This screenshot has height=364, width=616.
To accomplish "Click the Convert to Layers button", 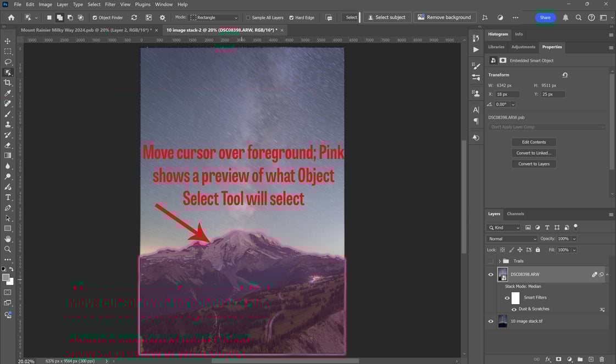I will (x=534, y=164).
